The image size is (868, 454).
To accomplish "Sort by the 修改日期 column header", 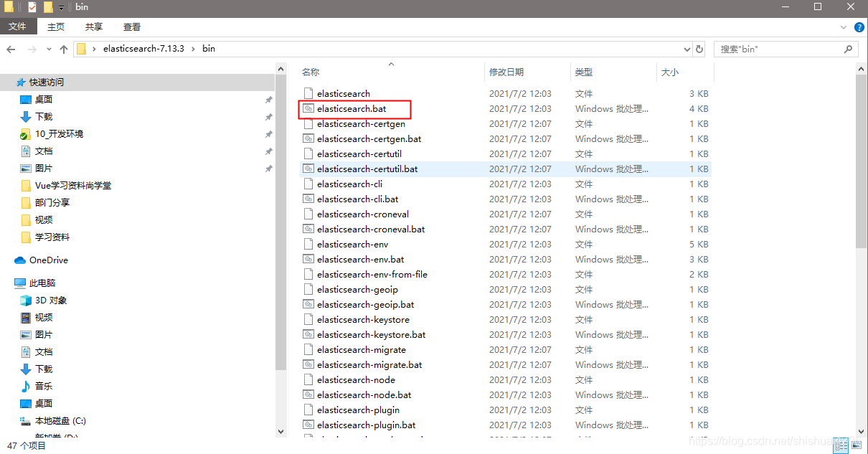I will click(527, 72).
